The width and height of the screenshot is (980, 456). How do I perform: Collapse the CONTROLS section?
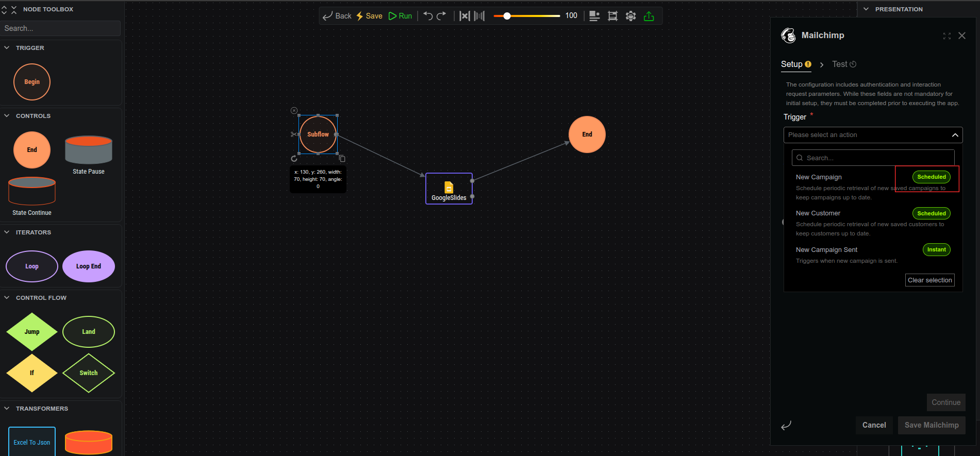(x=7, y=115)
